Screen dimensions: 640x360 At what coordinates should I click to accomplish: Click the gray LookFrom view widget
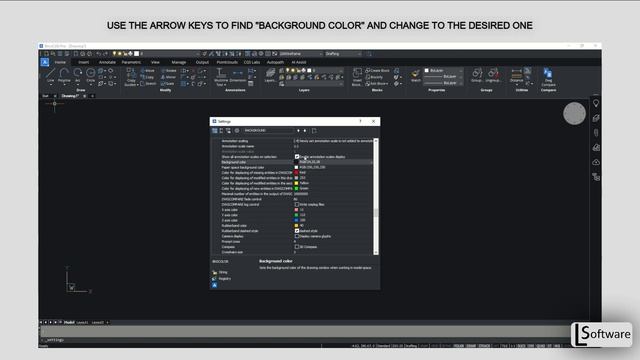[x=574, y=113]
